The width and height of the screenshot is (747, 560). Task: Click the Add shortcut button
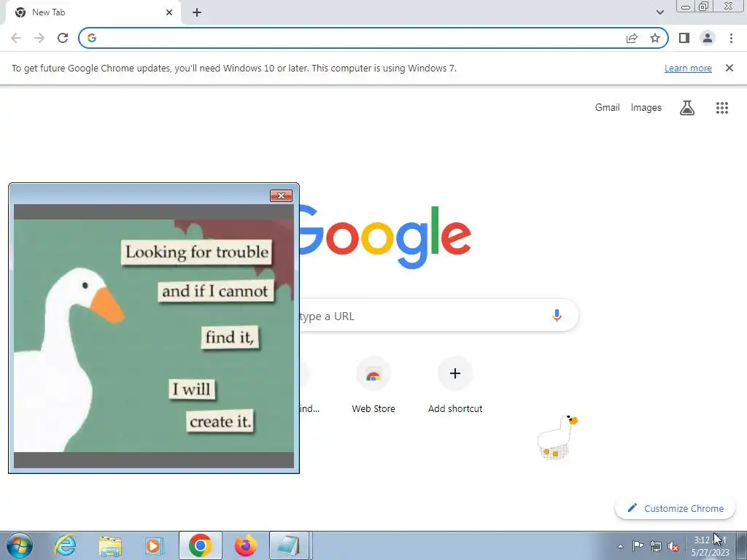[x=455, y=386]
